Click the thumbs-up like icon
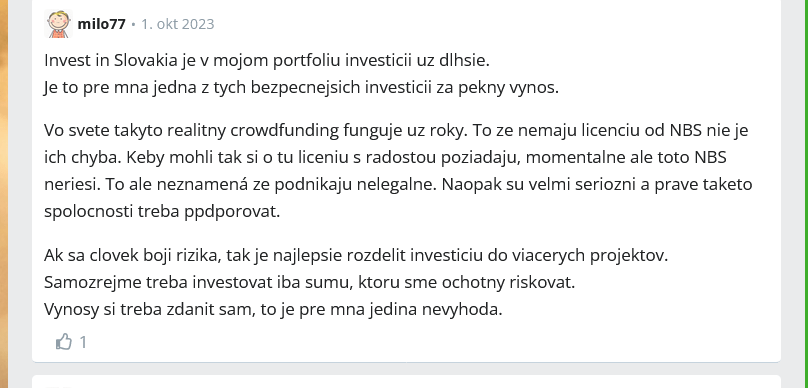The image size is (808, 388). pos(64,342)
